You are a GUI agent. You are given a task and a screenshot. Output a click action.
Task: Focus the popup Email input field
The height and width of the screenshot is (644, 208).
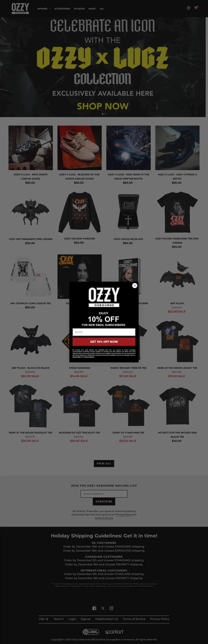pos(104,332)
